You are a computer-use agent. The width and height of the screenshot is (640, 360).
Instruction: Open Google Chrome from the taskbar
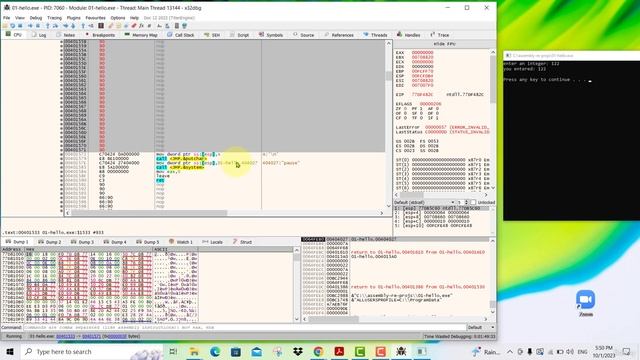[x=318, y=351]
